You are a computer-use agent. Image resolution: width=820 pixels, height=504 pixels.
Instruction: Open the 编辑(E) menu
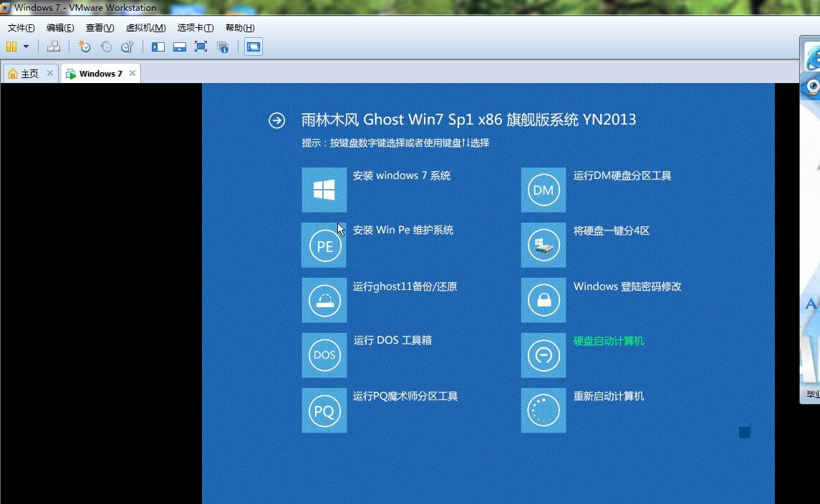click(x=60, y=28)
